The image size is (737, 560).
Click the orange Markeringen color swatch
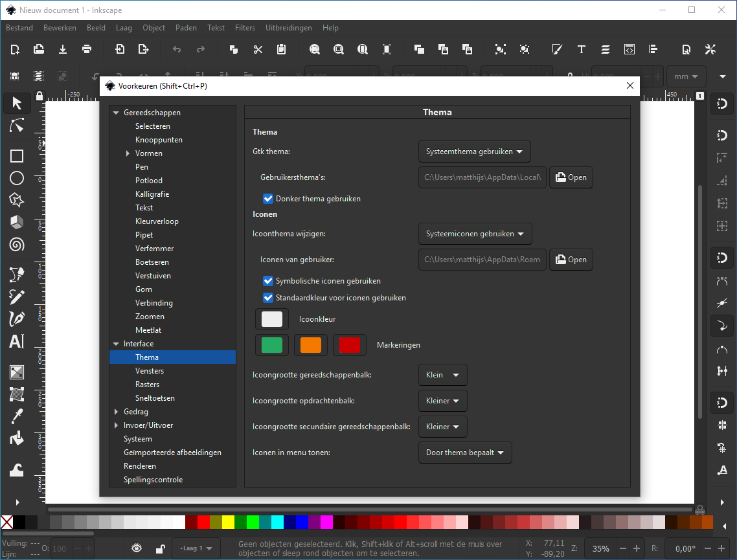click(311, 345)
